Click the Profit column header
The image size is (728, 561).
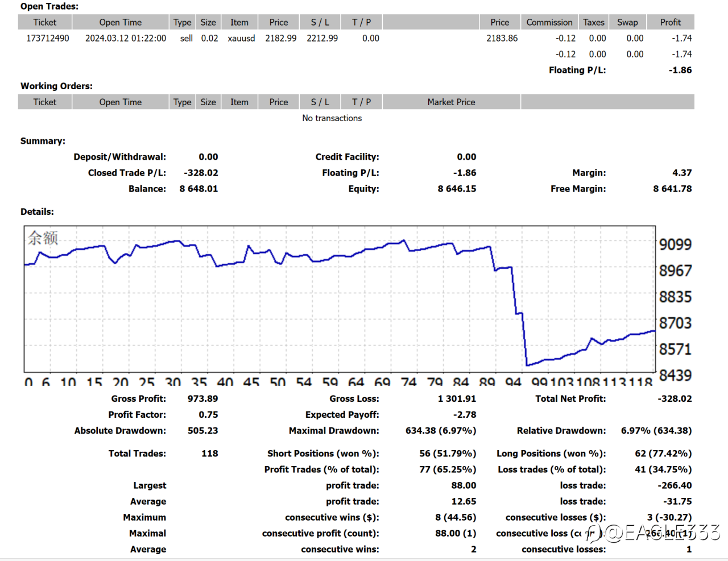point(670,22)
